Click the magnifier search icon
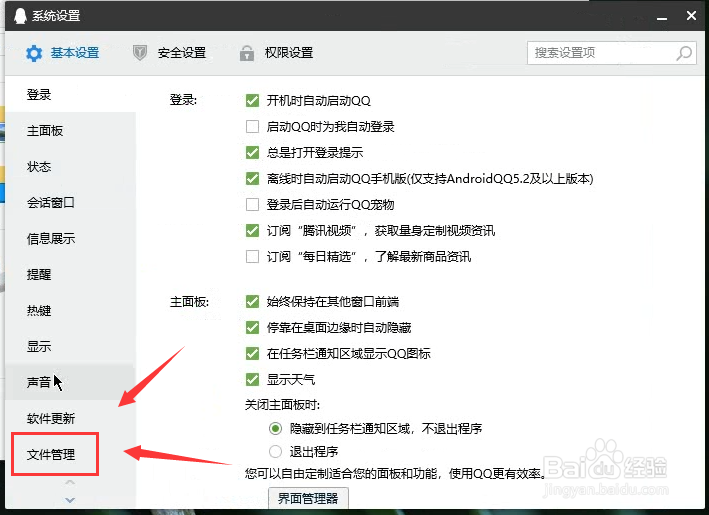Image resolution: width=709 pixels, height=515 pixels. pos(684,53)
